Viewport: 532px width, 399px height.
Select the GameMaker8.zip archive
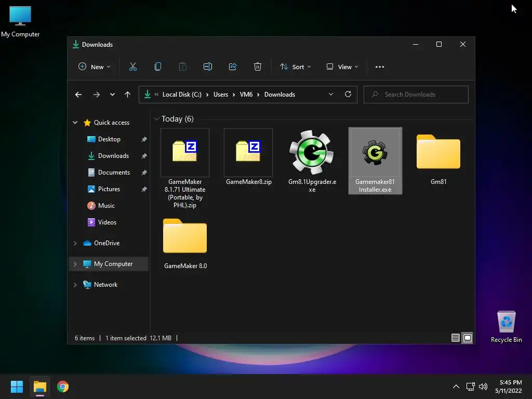pos(248,157)
